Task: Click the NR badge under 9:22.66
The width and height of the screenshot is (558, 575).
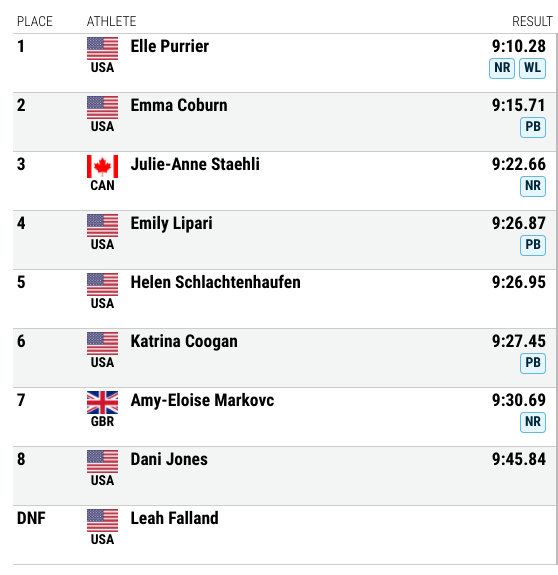Action: [x=533, y=186]
